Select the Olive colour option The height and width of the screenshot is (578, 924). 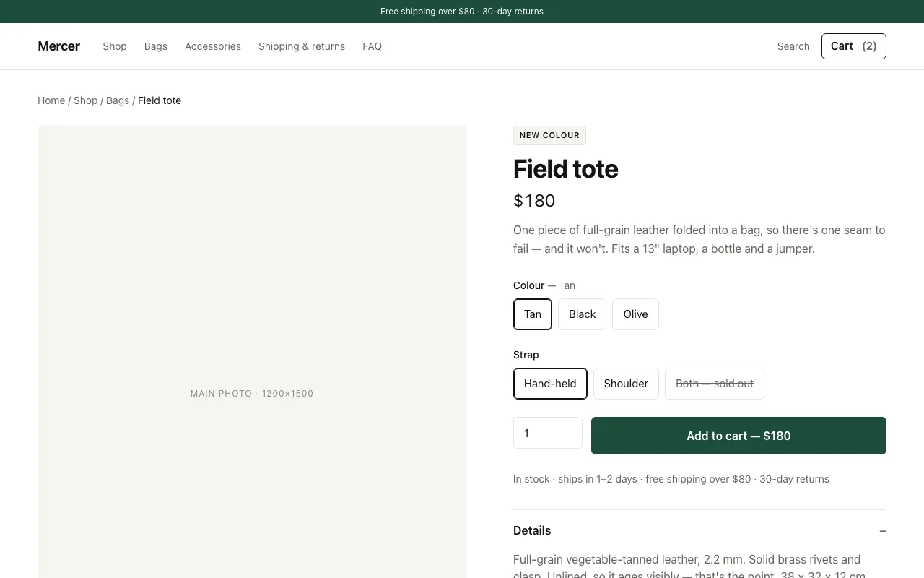pyautogui.click(x=635, y=314)
